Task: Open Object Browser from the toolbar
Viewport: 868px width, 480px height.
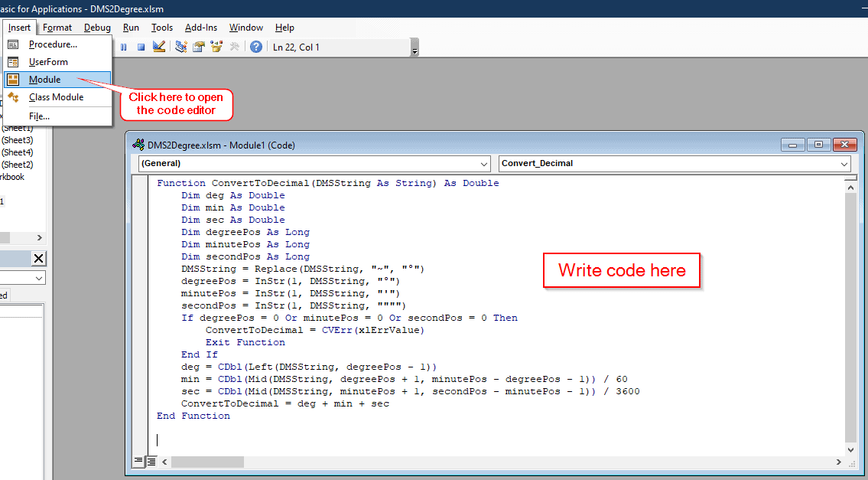Action: [216, 47]
